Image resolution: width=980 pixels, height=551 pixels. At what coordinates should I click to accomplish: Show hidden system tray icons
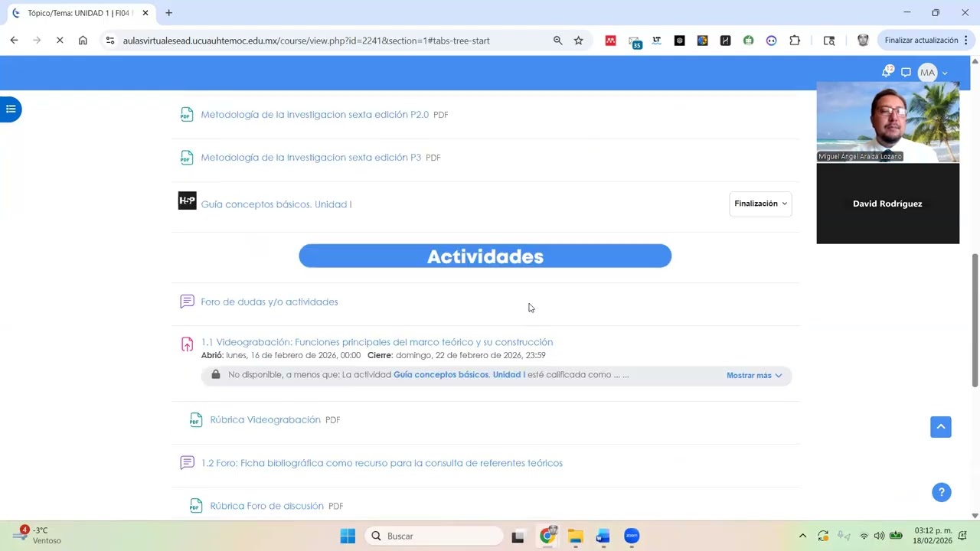coord(802,536)
